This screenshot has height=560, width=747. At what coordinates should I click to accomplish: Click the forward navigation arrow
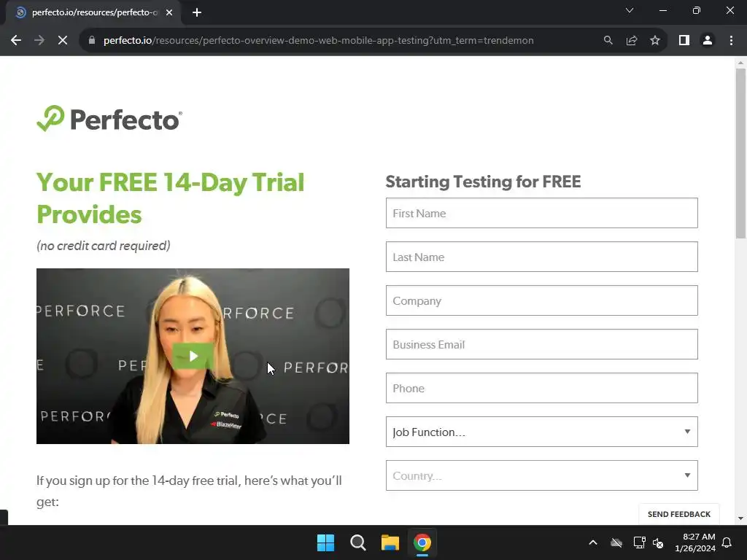click(x=39, y=41)
